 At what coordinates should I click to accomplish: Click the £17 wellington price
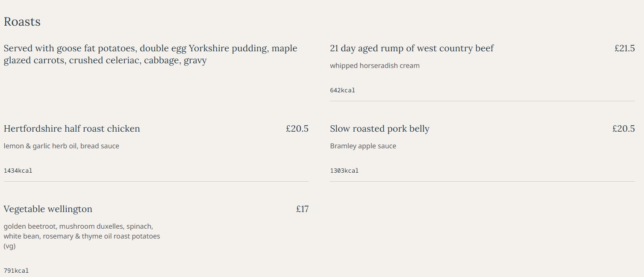pos(302,209)
